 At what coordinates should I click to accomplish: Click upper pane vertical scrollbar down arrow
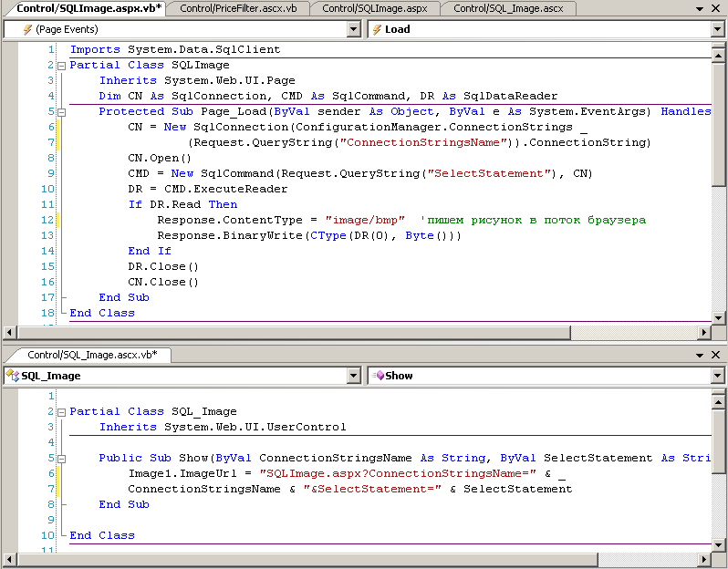718,318
